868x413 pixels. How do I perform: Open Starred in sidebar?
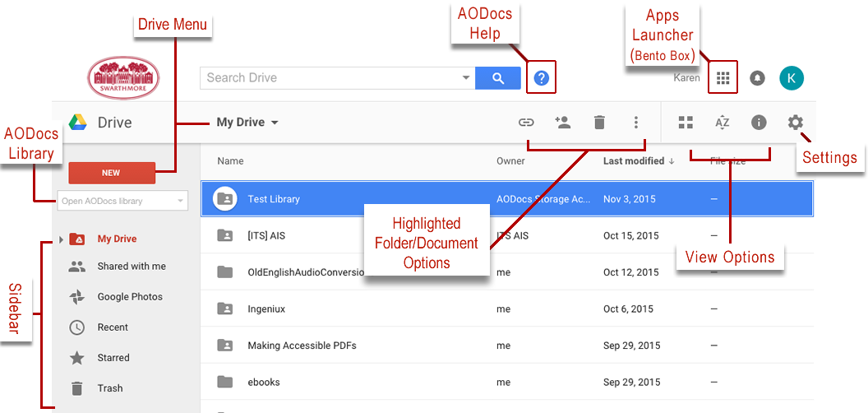point(113,358)
